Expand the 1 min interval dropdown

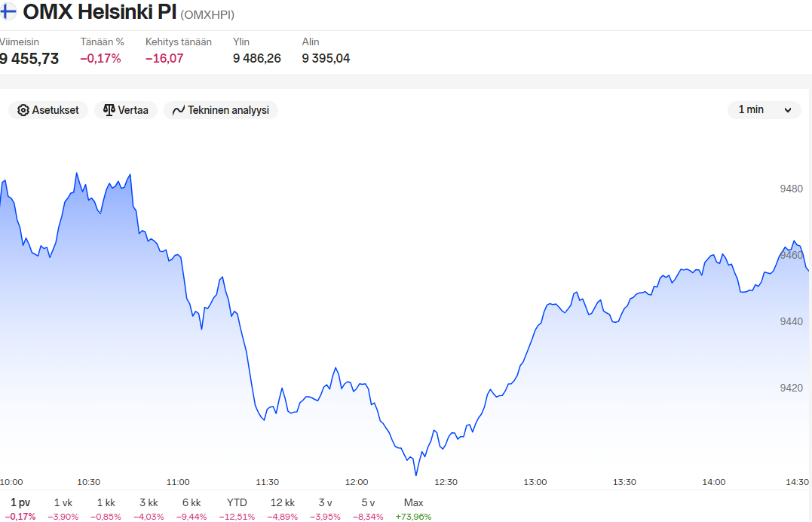tap(765, 110)
